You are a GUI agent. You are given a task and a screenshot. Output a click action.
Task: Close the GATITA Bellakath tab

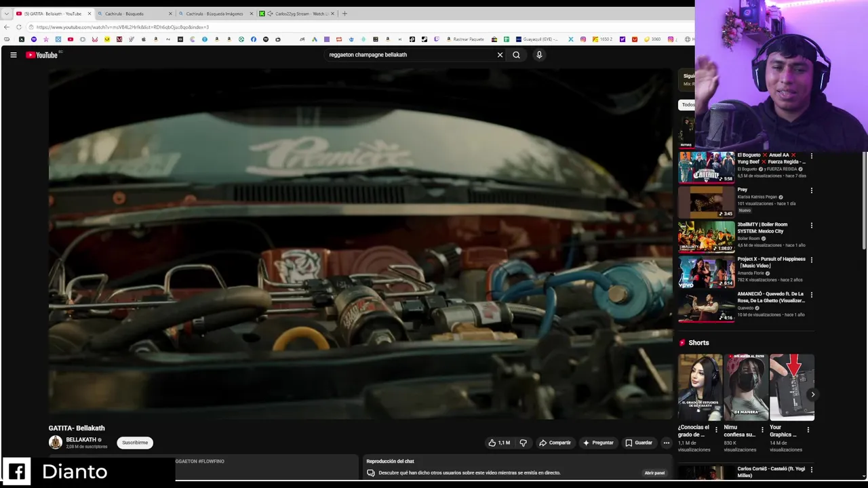(89, 14)
